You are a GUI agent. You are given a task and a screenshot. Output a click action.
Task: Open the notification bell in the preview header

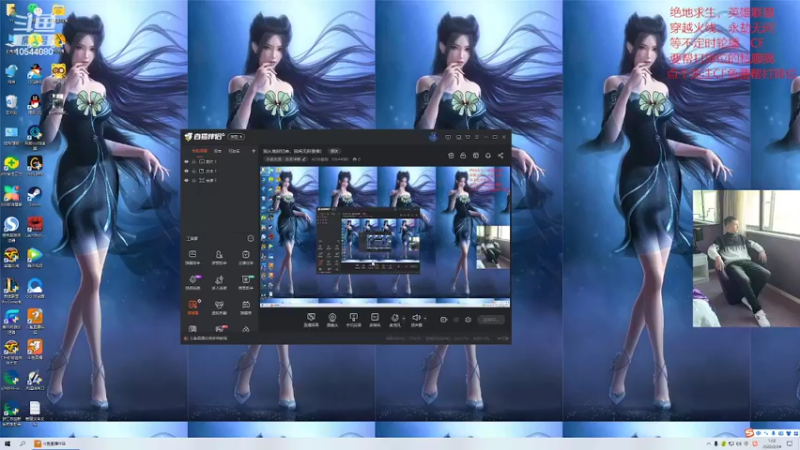(488, 156)
